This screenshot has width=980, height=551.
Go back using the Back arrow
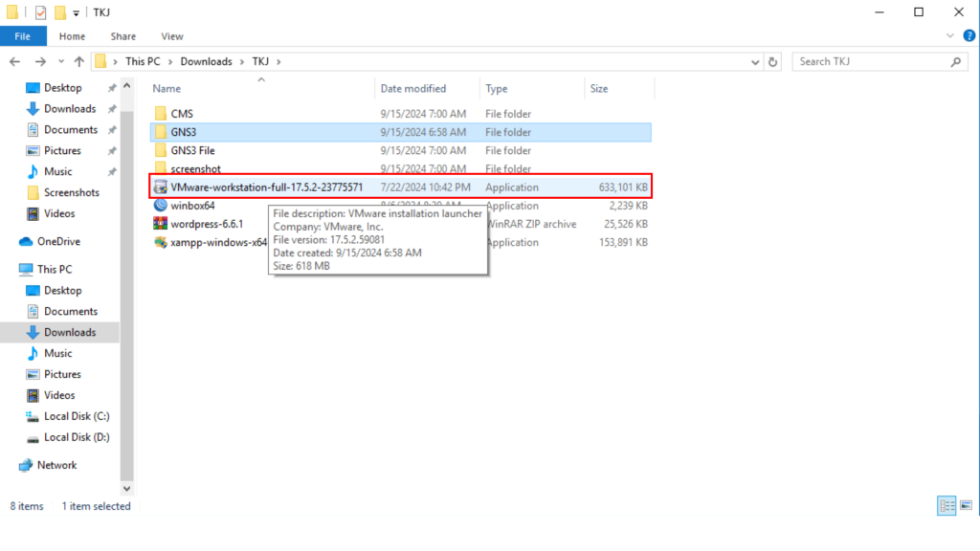[16, 61]
